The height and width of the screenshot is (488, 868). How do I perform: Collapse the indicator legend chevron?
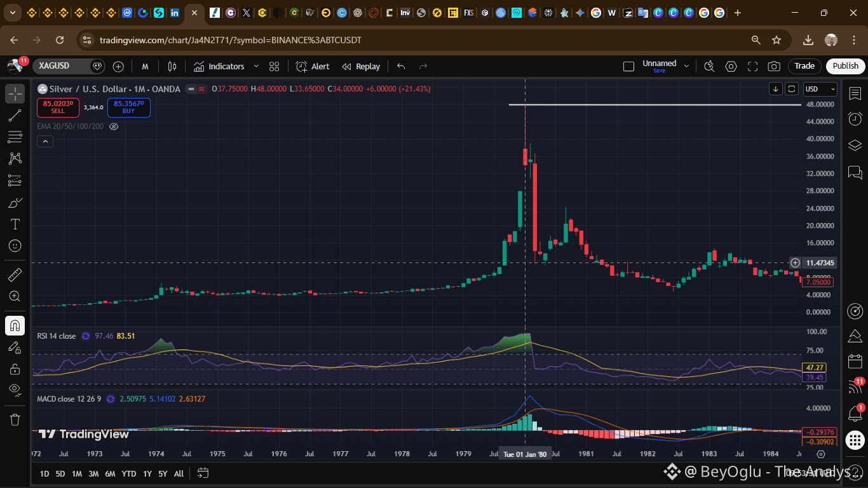pyautogui.click(x=44, y=142)
